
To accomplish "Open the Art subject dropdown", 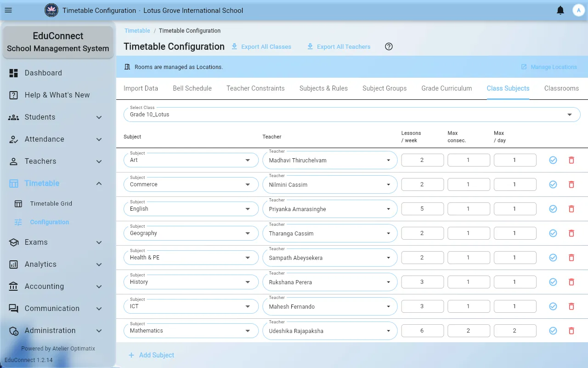I will (191, 160).
